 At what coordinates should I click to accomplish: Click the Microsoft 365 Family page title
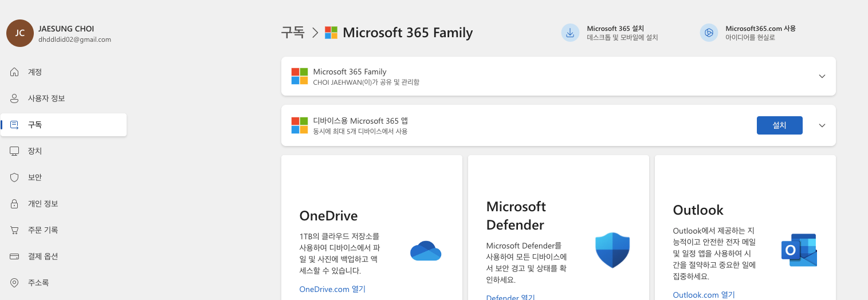pyautogui.click(x=408, y=33)
